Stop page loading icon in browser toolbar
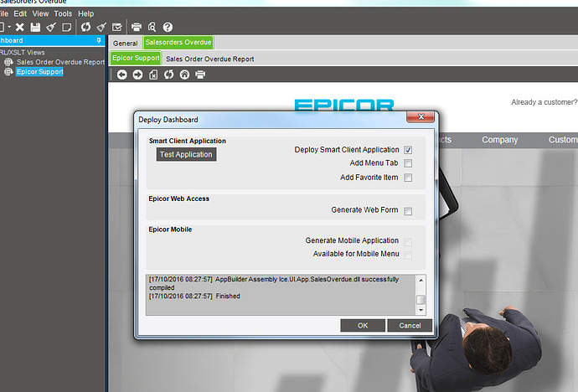 click(x=153, y=75)
